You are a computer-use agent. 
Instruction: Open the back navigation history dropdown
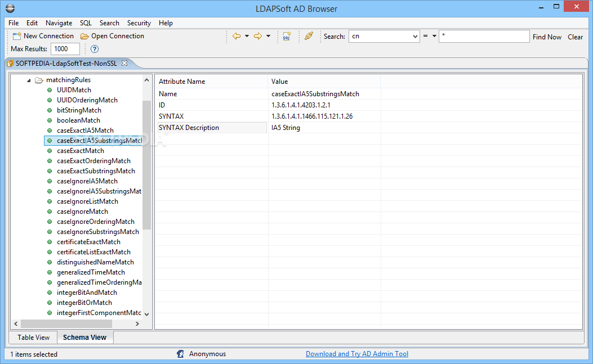pyautogui.click(x=247, y=36)
